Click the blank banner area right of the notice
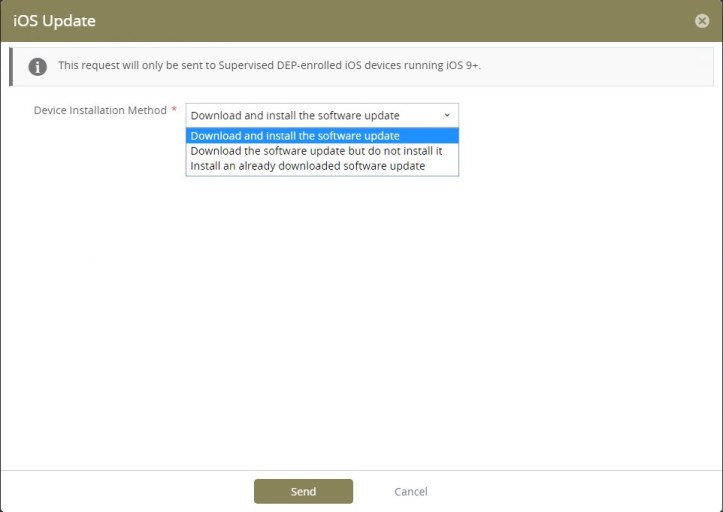Viewport: 723px width, 512px height. pyautogui.click(x=600, y=66)
